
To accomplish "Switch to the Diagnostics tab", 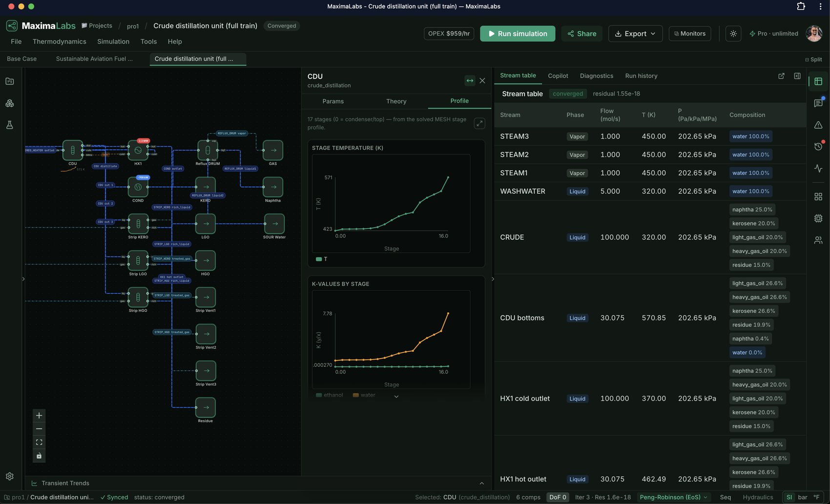I will [597, 76].
